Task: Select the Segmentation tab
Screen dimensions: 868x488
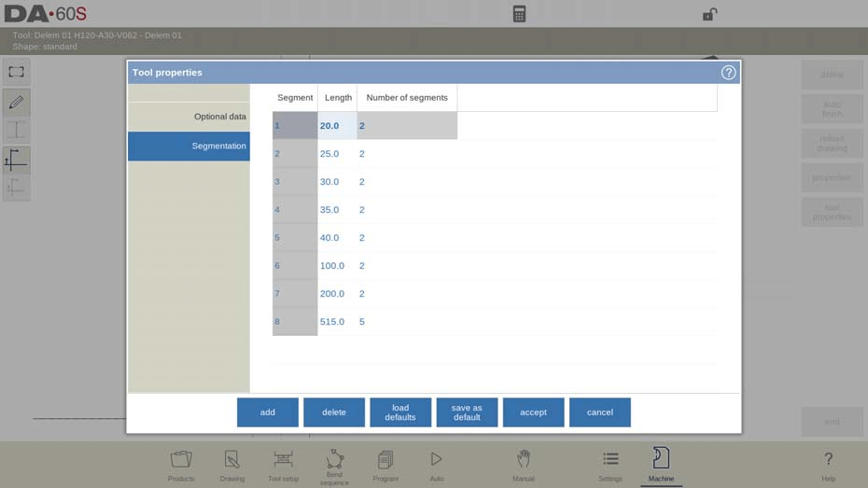Action: [x=189, y=146]
